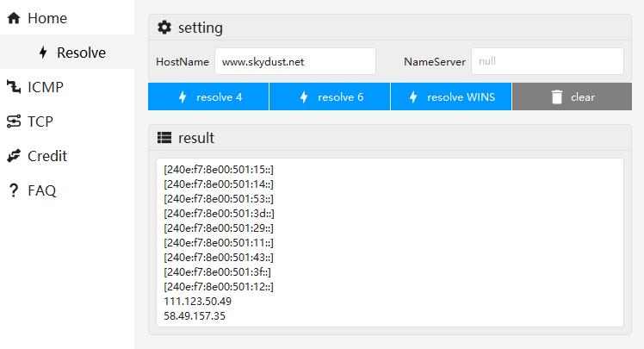This screenshot has width=644, height=349.
Task: Open the TCP menu entry
Action: (40, 122)
